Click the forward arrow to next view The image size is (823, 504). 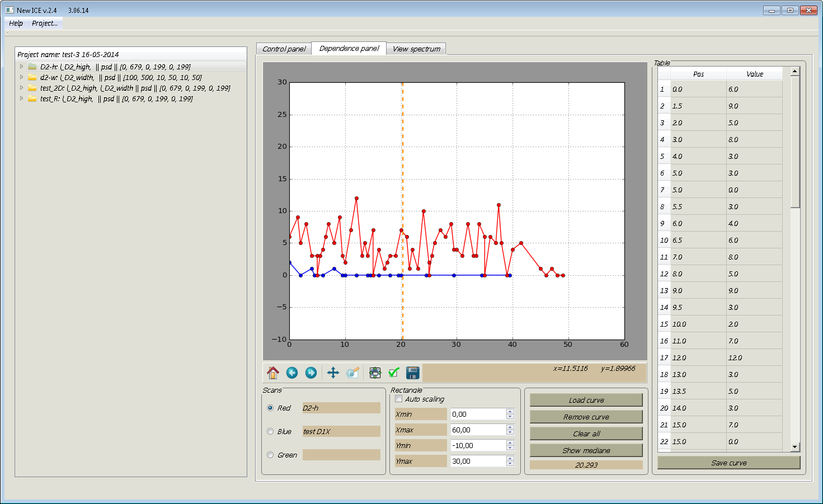pos(311,373)
